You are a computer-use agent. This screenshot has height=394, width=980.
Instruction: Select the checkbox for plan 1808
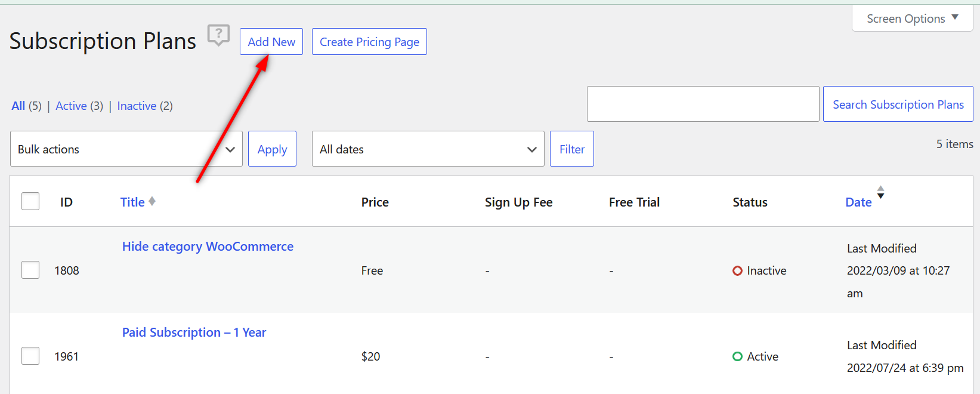tap(30, 270)
